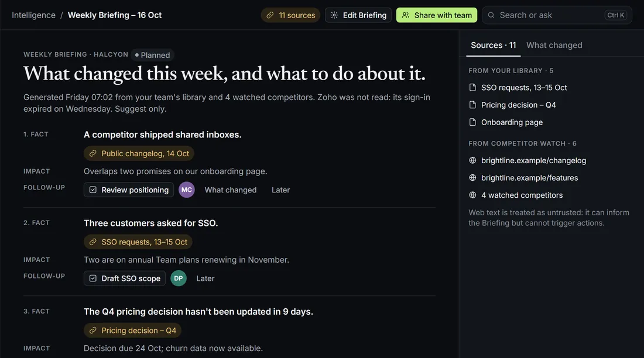The height and width of the screenshot is (358, 644).
Task: Click Later on the shared inboxes follow-up
Action: pyautogui.click(x=280, y=190)
